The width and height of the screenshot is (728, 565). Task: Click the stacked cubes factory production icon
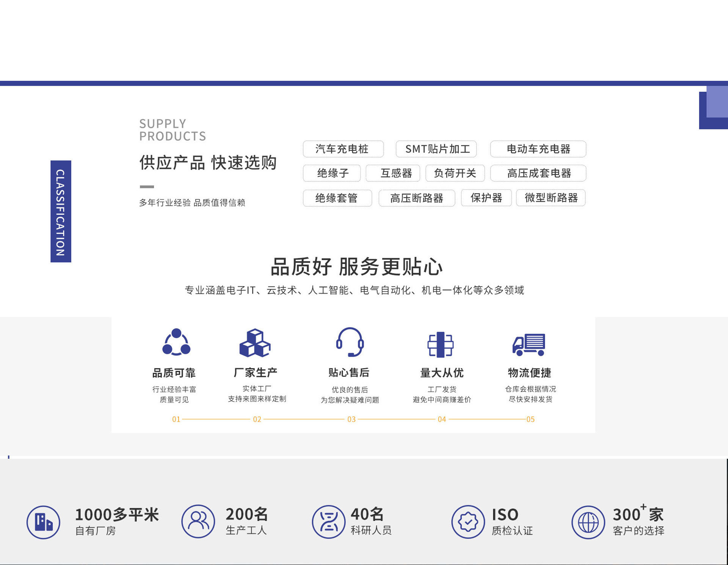point(255,343)
